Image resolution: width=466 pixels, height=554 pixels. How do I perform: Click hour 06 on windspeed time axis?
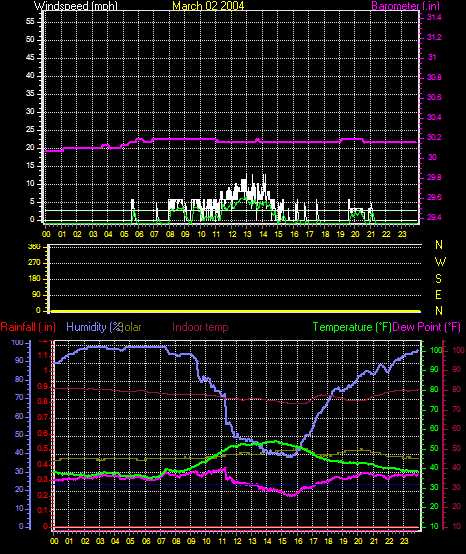tap(139, 234)
